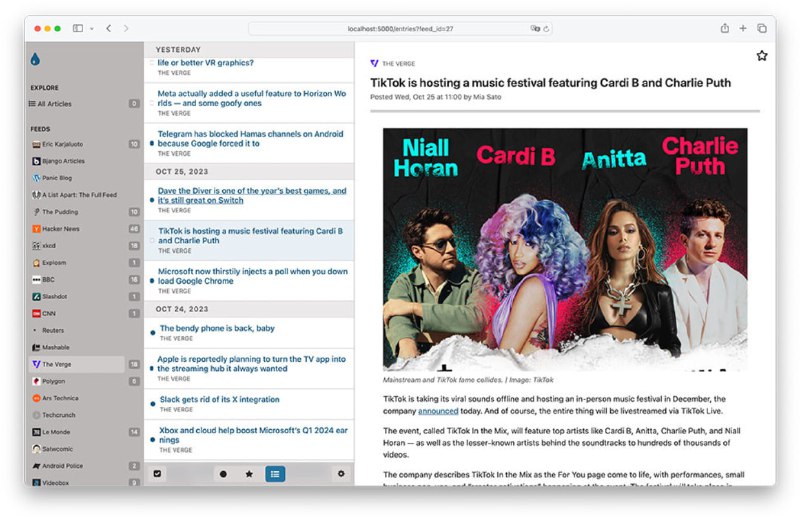Open the sidebar dropdown chevron in Safari toolbar
This screenshot has height=517, width=800.
pyautogui.click(x=91, y=28)
